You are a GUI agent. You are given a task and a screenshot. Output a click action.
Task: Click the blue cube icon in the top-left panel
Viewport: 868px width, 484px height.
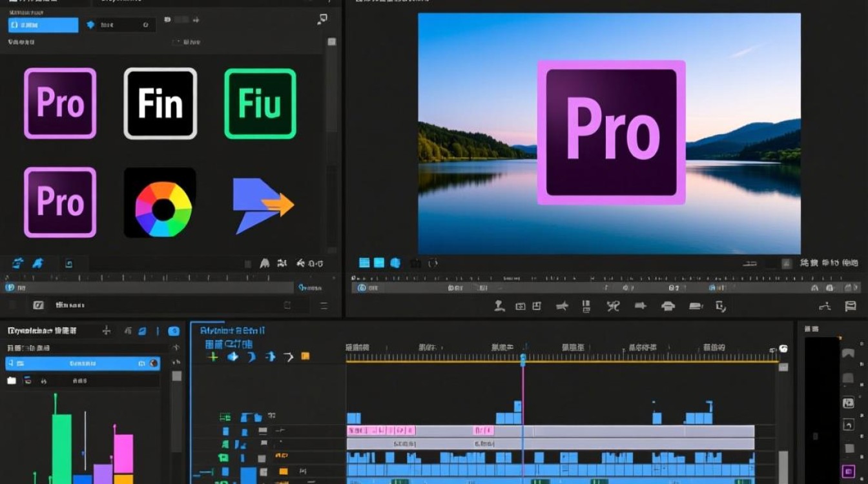(x=90, y=25)
